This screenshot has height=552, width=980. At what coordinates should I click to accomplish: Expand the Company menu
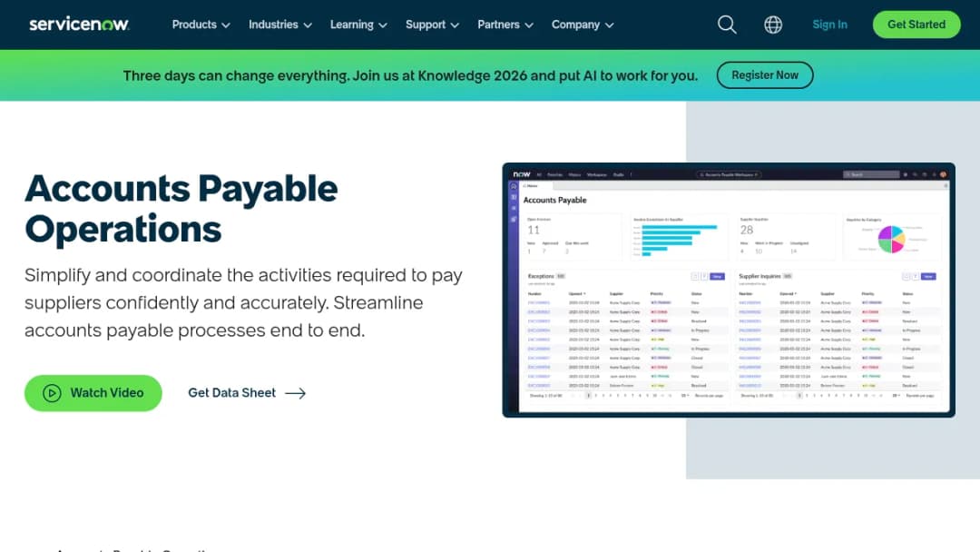coord(583,25)
